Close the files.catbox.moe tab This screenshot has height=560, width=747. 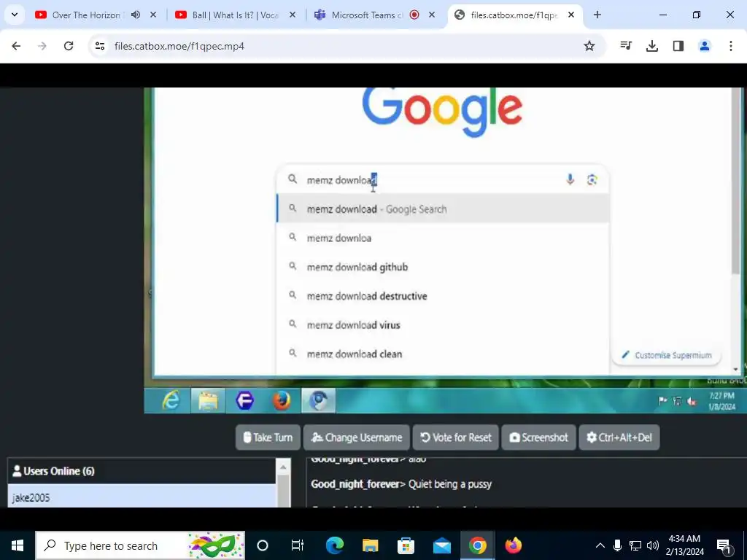571,15
